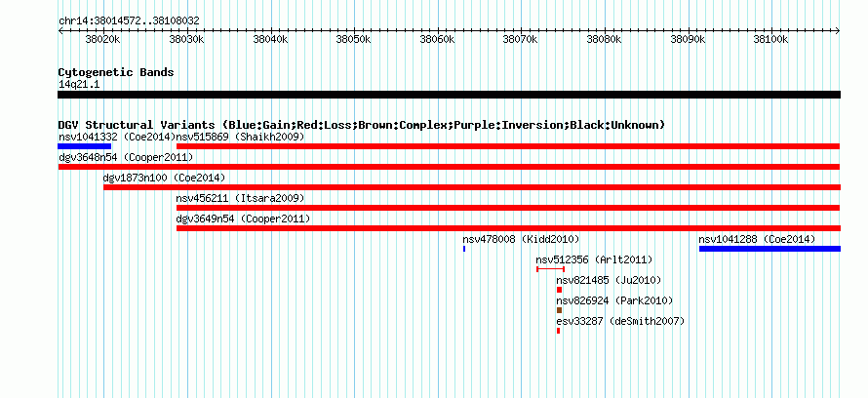868x398 pixels.
Task: Click the dgv1873n100 red loss bar
Action: coord(472,187)
